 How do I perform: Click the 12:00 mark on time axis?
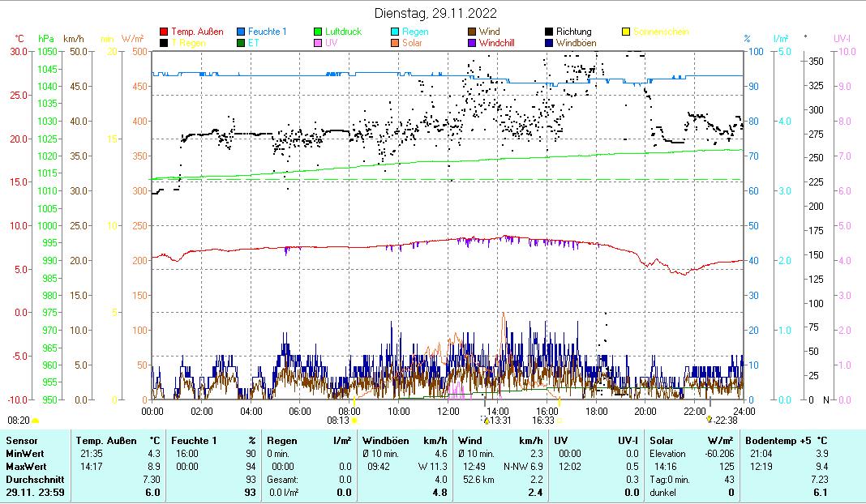click(x=448, y=410)
